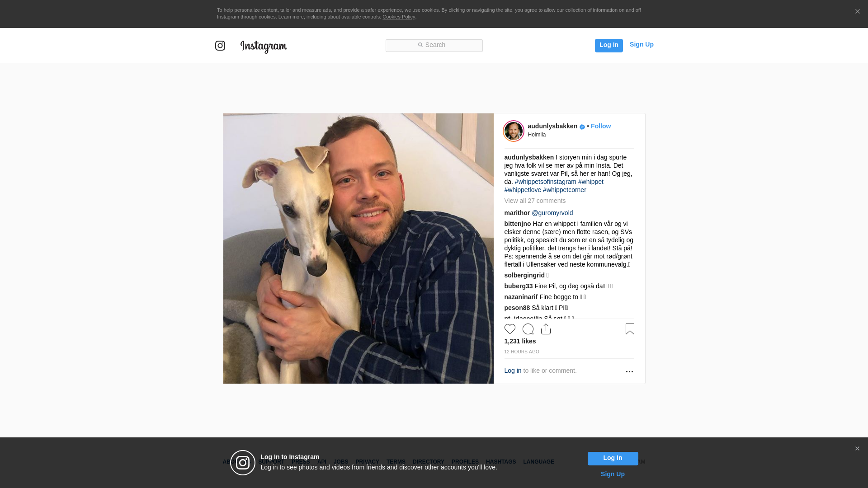The width and height of the screenshot is (868, 488).
Task: Open the three-dot more options menu
Action: pos(629,371)
